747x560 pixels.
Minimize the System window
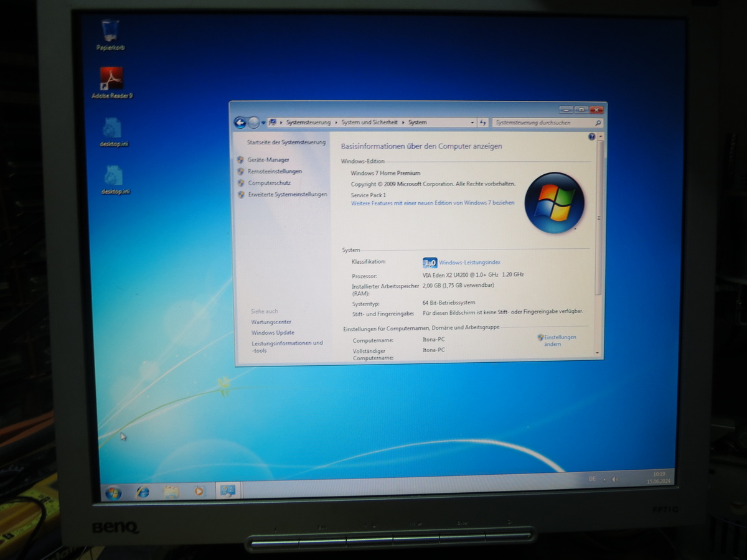pyautogui.click(x=565, y=110)
